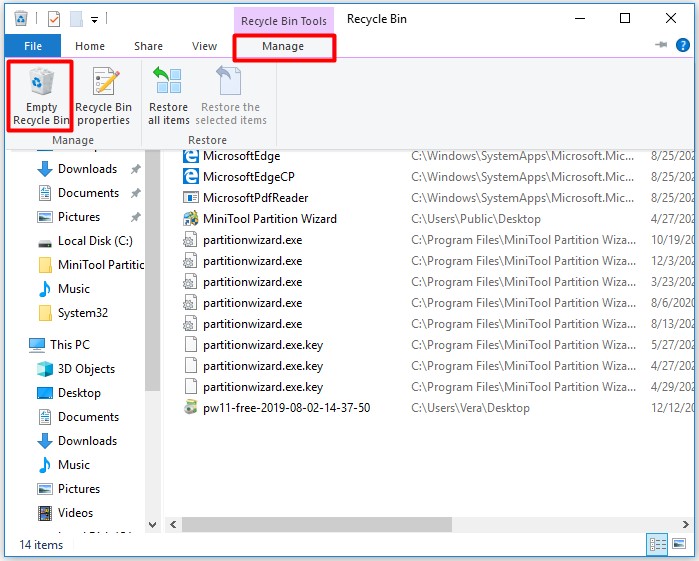Switch to the Share tab
The height and width of the screenshot is (561, 699).
click(x=148, y=46)
